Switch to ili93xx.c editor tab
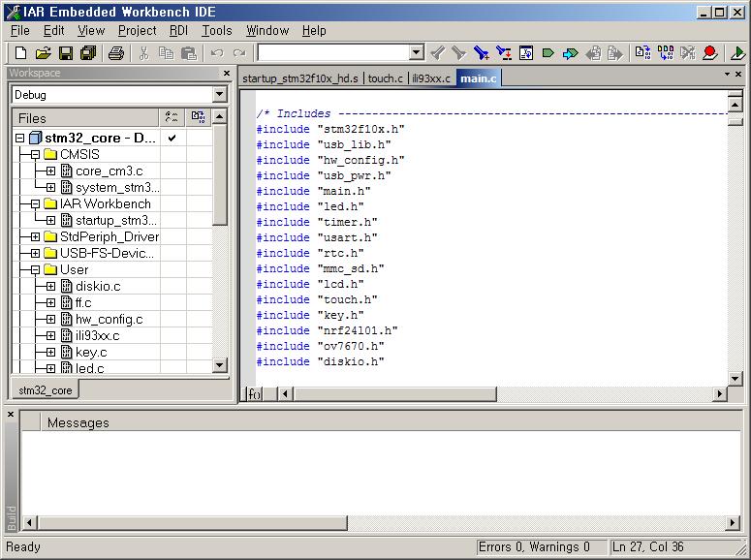Viewport: 751px width, 560px height. tap(431, 78)
